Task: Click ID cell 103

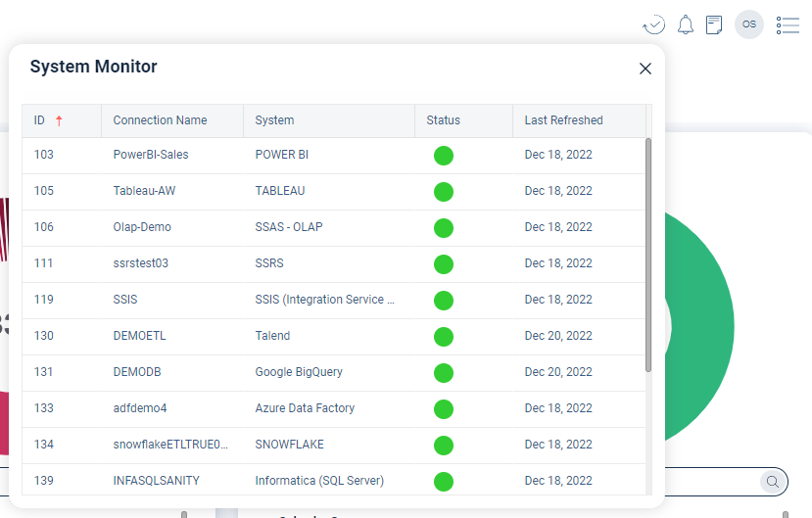Action: pos(44,154)
